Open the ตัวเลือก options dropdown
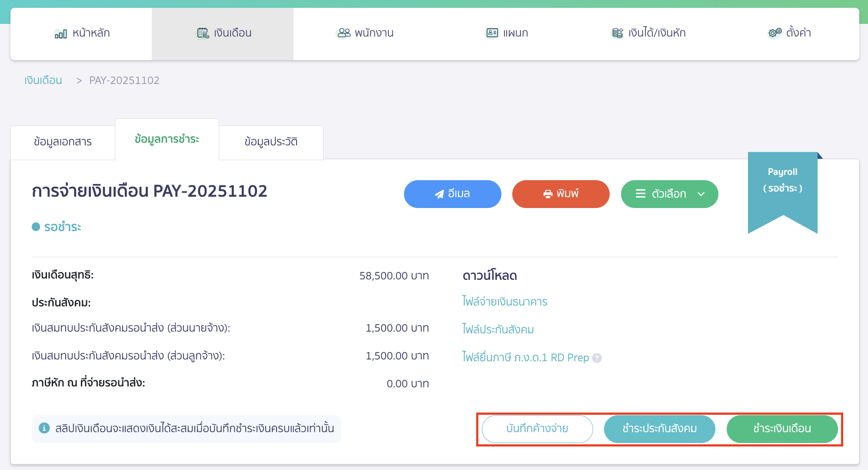 click(669, 194)
